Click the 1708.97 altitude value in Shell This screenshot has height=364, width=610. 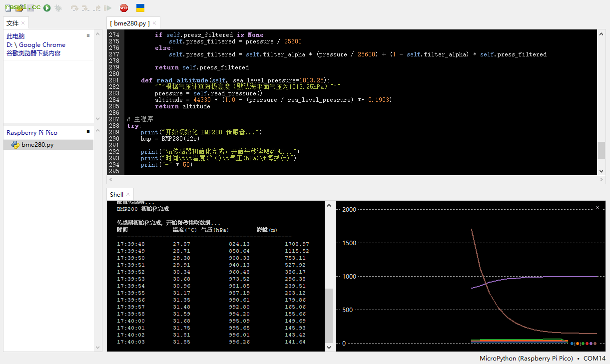pos(297,244)
